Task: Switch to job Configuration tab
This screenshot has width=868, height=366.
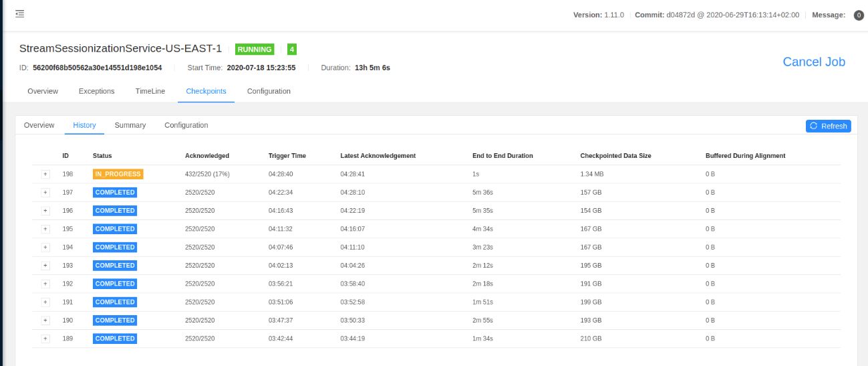Action: click(x=269, y=91)
